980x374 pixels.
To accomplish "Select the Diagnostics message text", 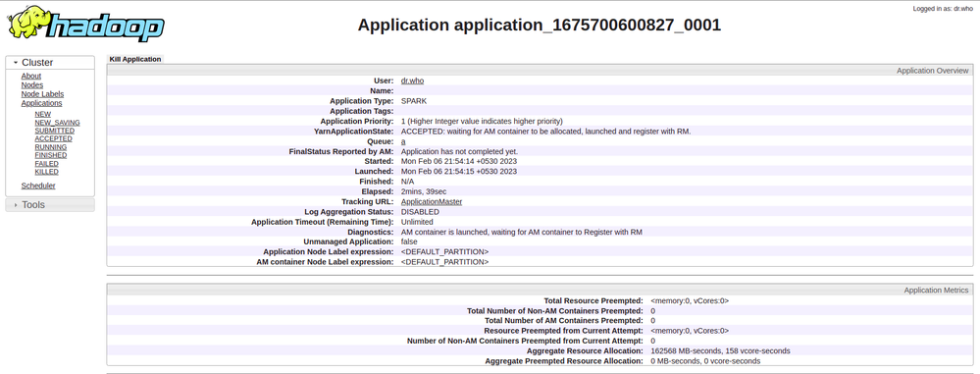I will 521,232.
